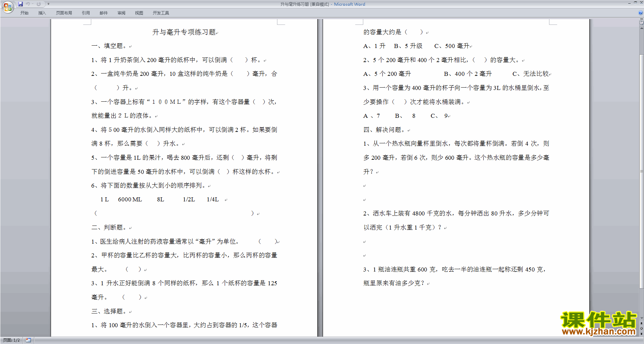Open Select Browse Object round button
The image size is (644, 344).
tap(641, 329)
